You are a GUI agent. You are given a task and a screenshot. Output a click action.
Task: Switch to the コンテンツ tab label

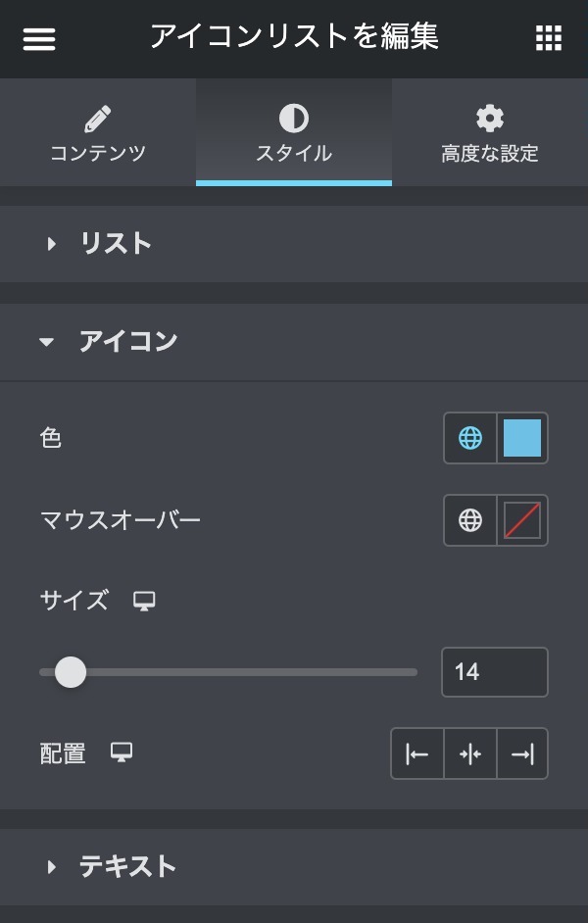tap(97, 154)
